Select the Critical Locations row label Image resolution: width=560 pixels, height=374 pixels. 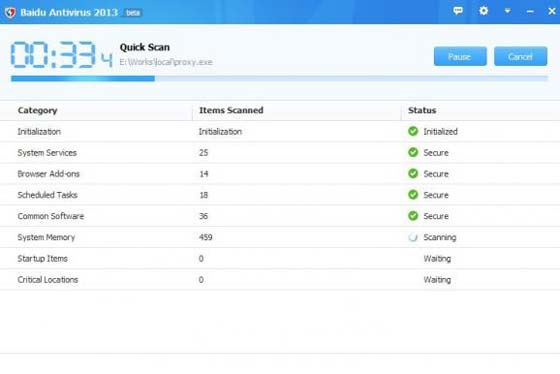48,280
